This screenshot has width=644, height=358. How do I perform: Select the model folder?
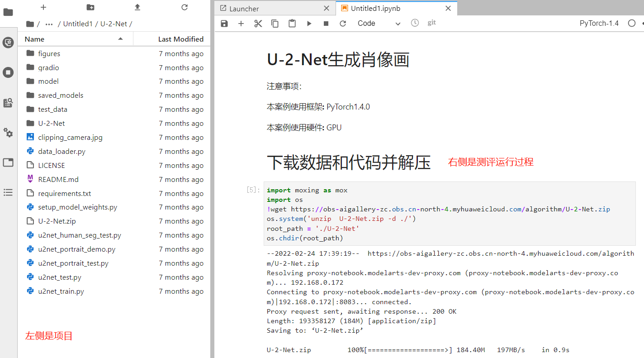point(115,81)
